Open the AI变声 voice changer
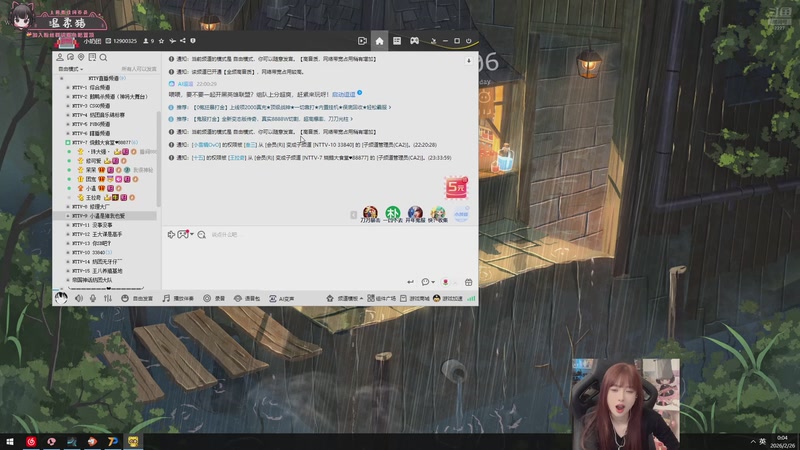800x450 pixels. click(x=282, y=298)
